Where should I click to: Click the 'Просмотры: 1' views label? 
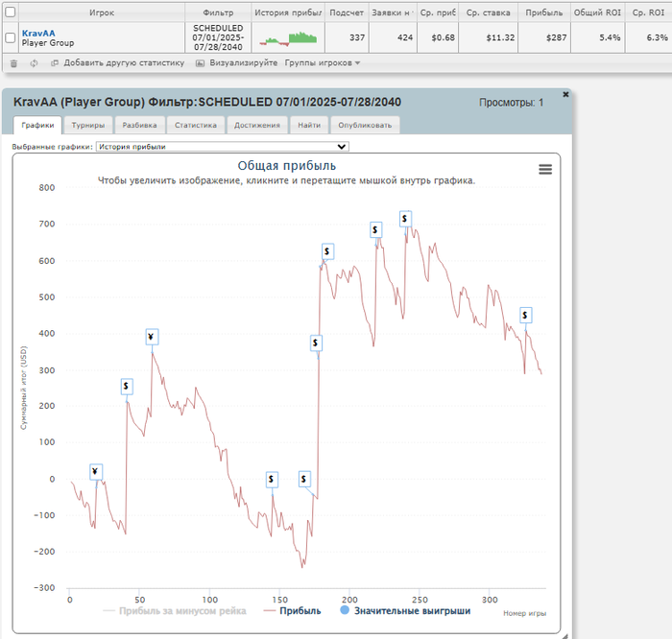(x=512, y=103)
